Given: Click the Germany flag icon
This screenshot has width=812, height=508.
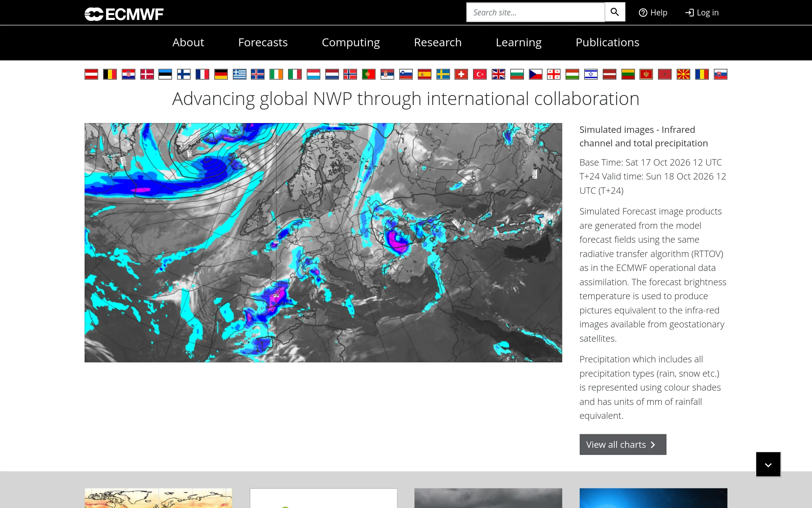Looking at the screenshot, I should (x=221, y=74).
